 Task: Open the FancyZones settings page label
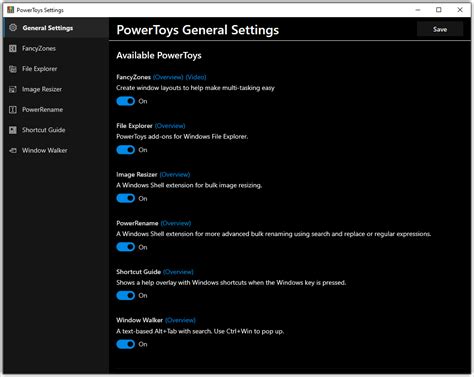click(39, 48)
